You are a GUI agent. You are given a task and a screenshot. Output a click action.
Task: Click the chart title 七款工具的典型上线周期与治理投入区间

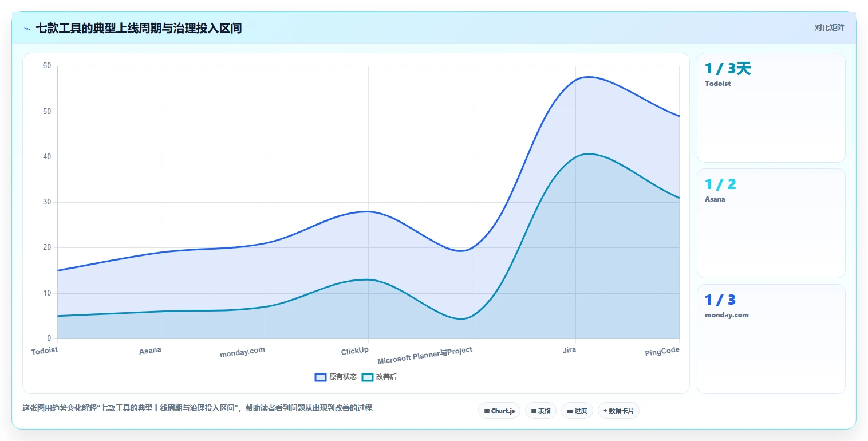click(x=139, y=28)
